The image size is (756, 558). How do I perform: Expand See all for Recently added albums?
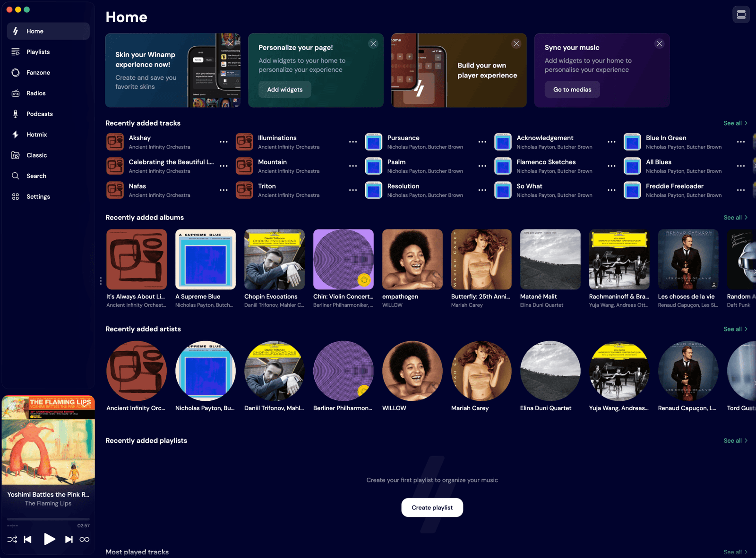tap(736, 218)
